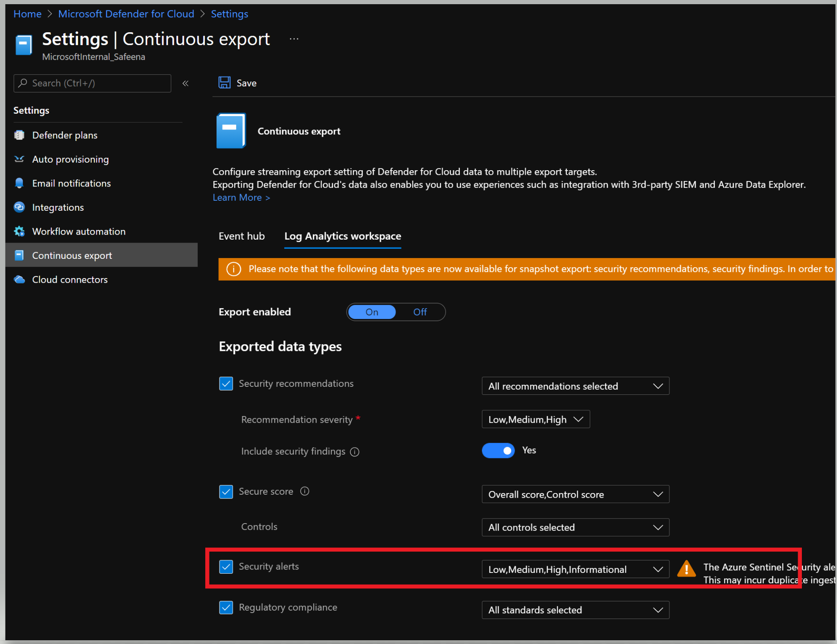The width and height of the screenshot is (837, 644).
Task: Open Defender plans via its sidebar icon
Action: pos(19,135)
